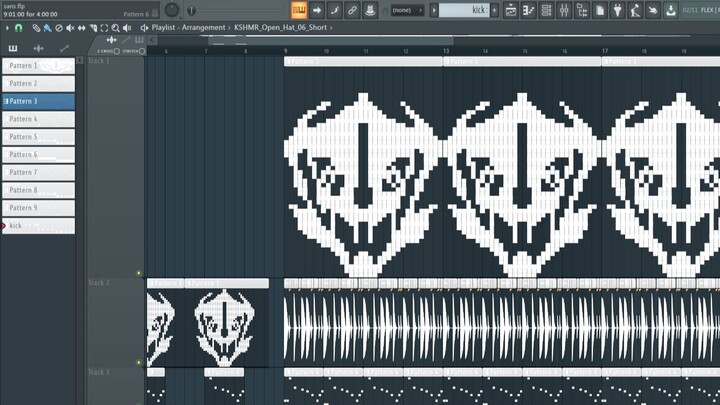This screenshot has height=405, width=720.
Task: Click Playlist in the breadcrumb
Action: (x=163, y=28)
